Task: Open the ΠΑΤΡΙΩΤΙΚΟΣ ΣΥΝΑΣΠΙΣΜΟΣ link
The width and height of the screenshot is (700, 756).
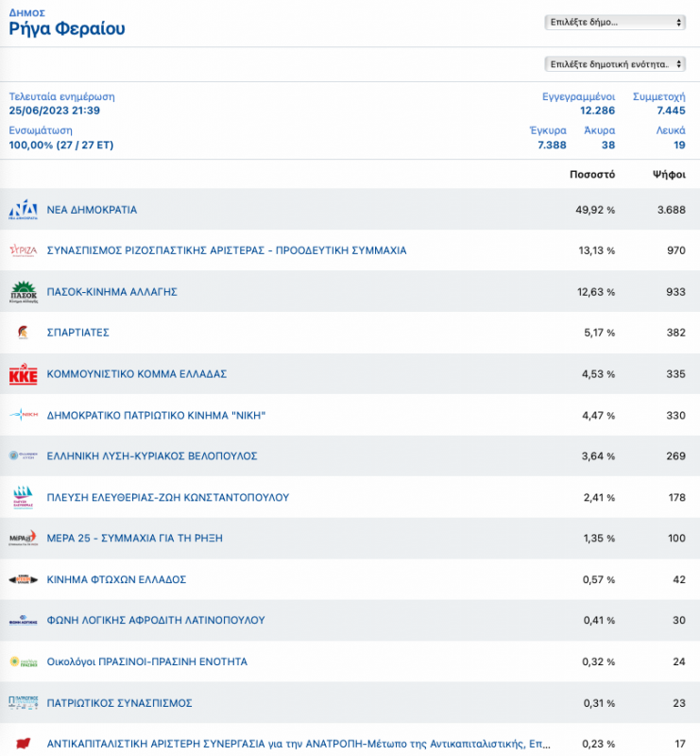Action: 119,703
